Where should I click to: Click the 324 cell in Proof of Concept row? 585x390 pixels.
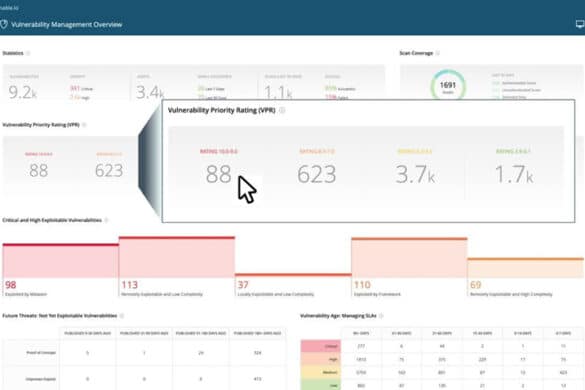[257, 353]
